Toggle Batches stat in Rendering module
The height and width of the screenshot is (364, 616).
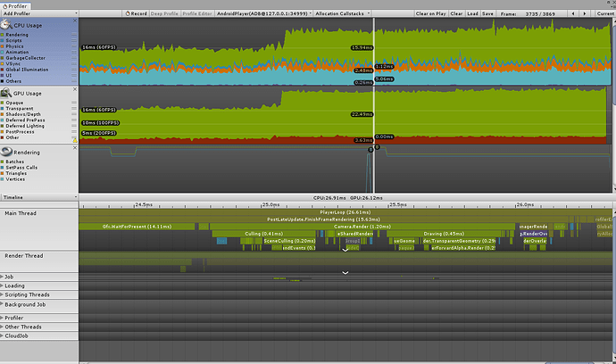click(x=14, y=161)
